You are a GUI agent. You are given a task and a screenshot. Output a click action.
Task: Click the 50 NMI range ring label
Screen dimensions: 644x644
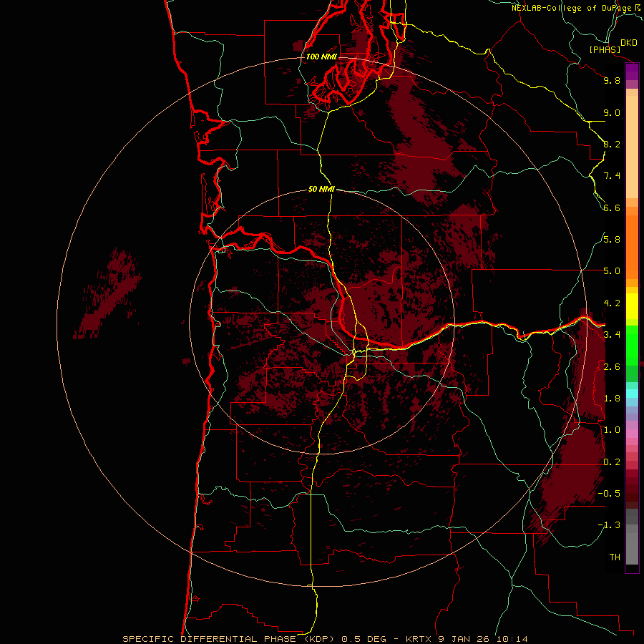click(x=321, y=189)
